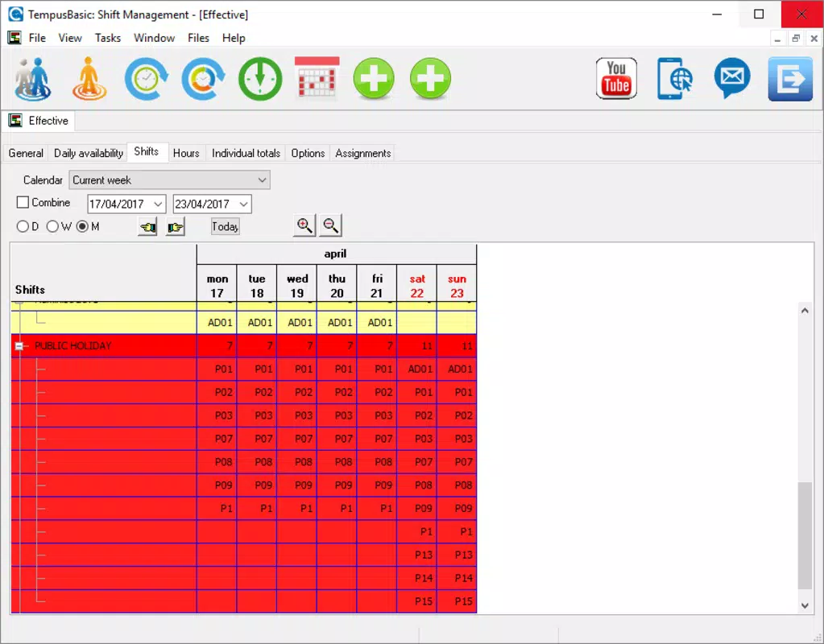Open the YouTube icon
Screen dimensions: 824x644
[616, 78]
